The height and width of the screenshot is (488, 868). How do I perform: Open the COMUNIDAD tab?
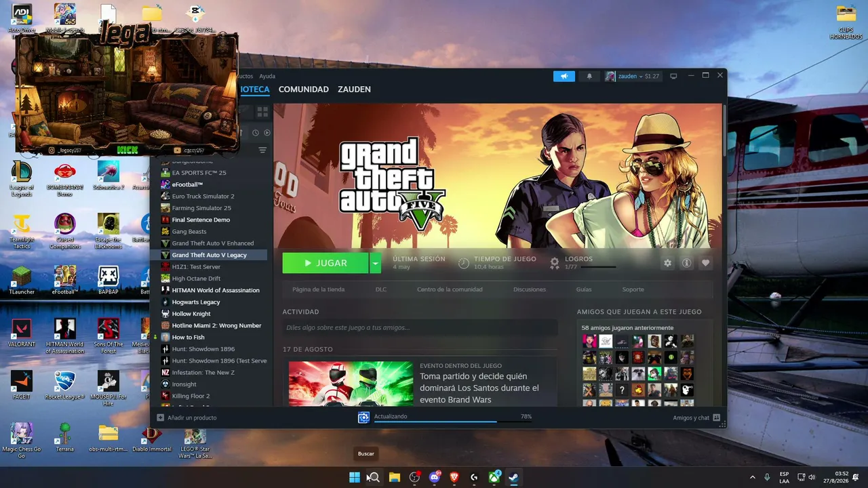(x=304, y=89)
